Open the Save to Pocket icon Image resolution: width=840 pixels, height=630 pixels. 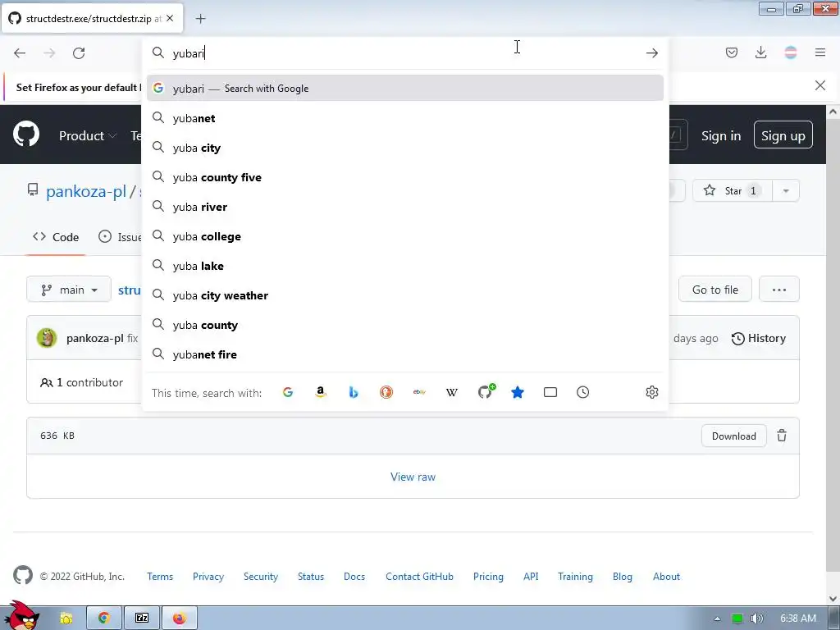[731, 52]
